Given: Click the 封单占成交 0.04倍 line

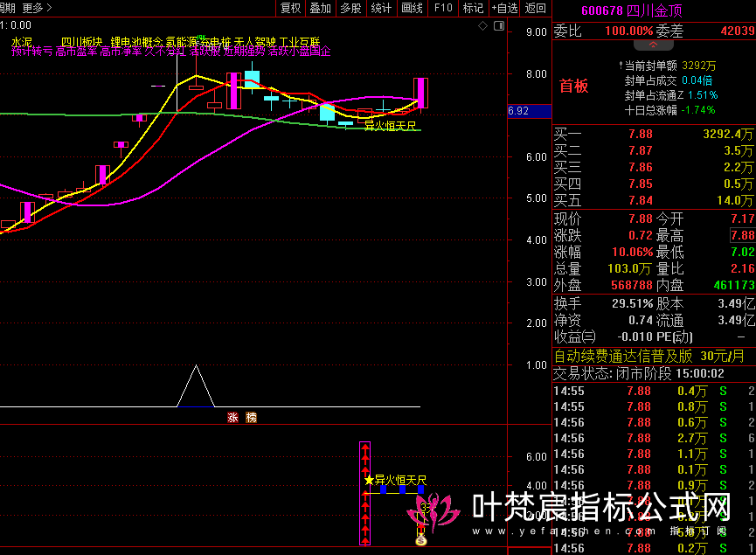Looking at the screenshot, I should point(669,80).
